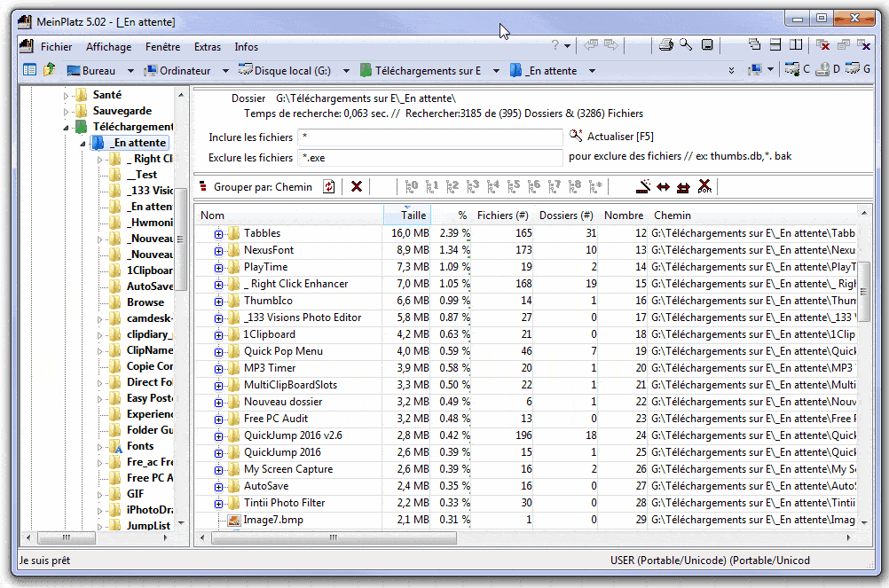This screenshot has width=889, height=588.
Task: Collapse the _En attente tree node
Action: click(83, 144)
